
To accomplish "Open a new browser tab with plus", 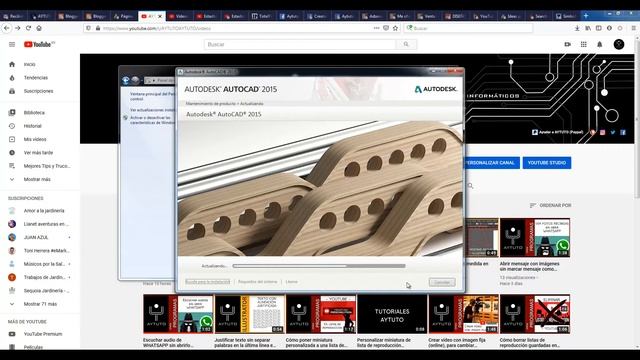I will [586, 16].
